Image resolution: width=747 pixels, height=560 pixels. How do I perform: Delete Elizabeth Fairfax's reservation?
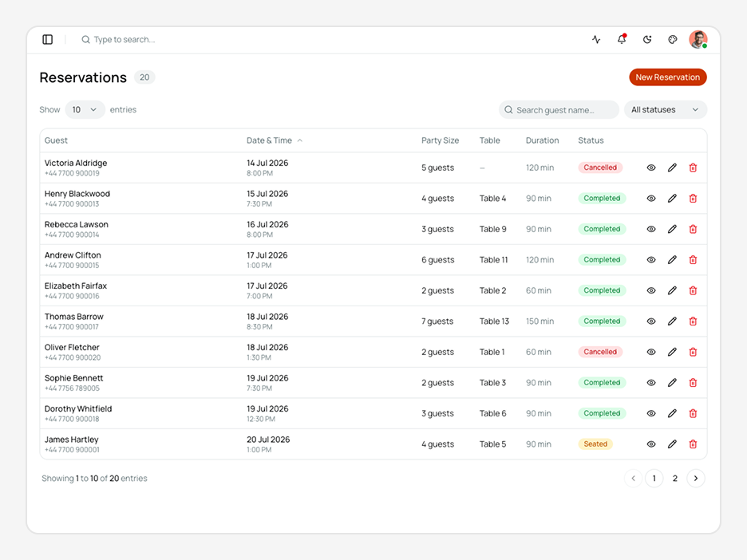point(694,290)
